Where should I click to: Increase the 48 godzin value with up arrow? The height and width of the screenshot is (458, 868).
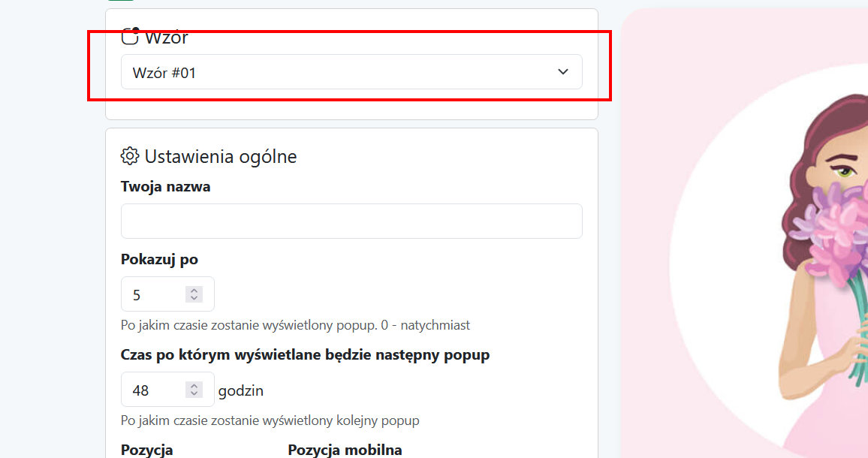(194, 385)
